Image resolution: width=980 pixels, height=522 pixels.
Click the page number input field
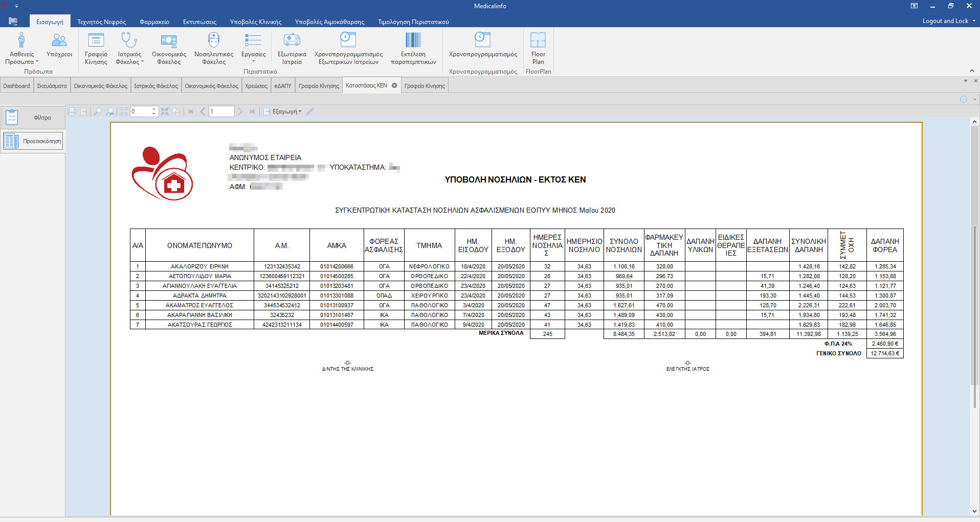pyautogui.click(x=221, y=111)
